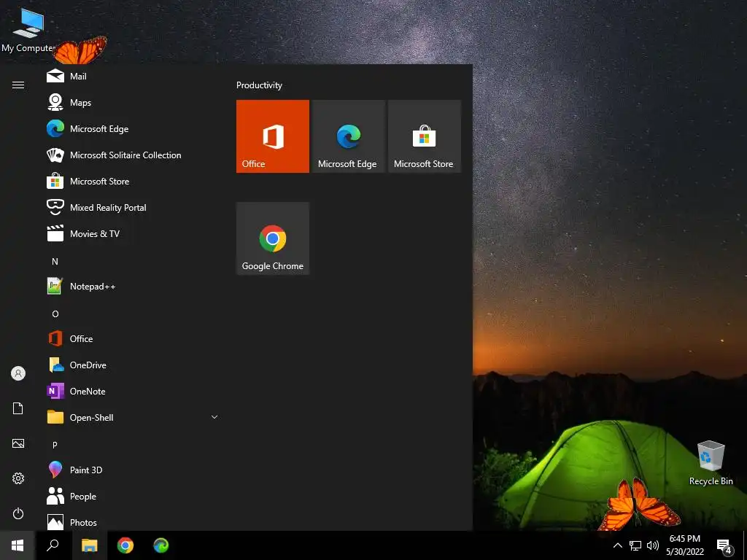The width and height of the screenshot is (747, 560).
Task: Click the Productivity group header
Action: click(259, 85)
